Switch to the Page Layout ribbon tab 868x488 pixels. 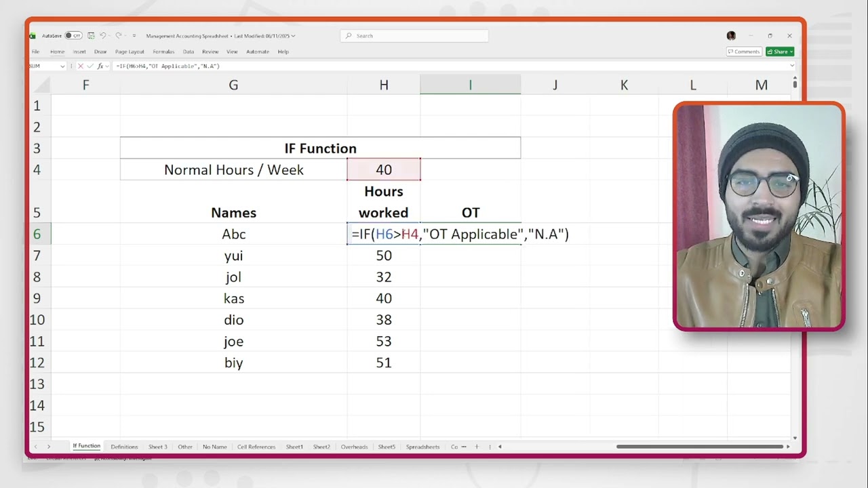pos(130,52)
